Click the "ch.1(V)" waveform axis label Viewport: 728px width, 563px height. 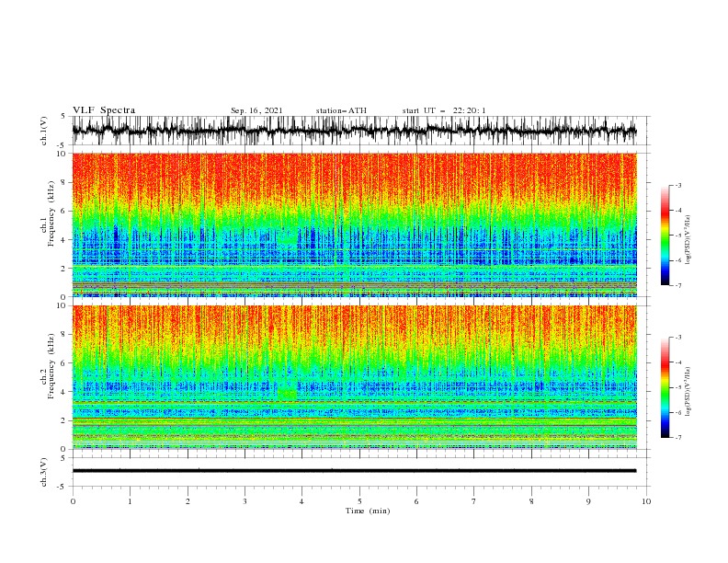[44, 131]
